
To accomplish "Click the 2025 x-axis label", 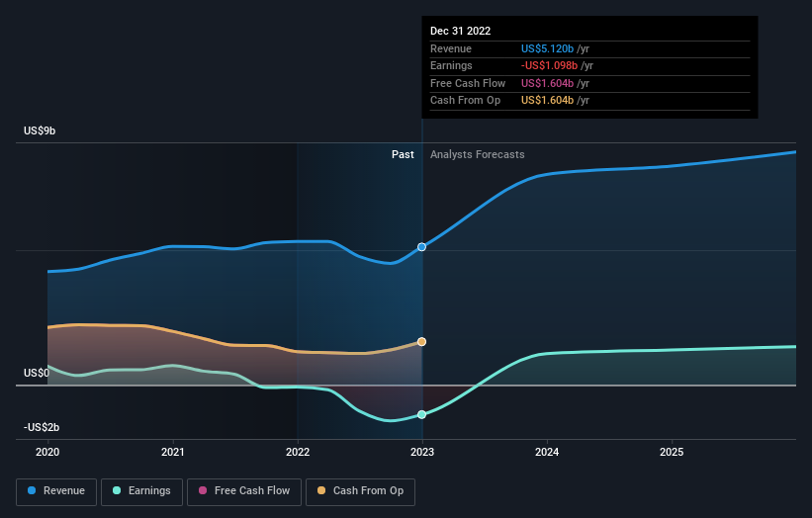I will tap(672, 453).
